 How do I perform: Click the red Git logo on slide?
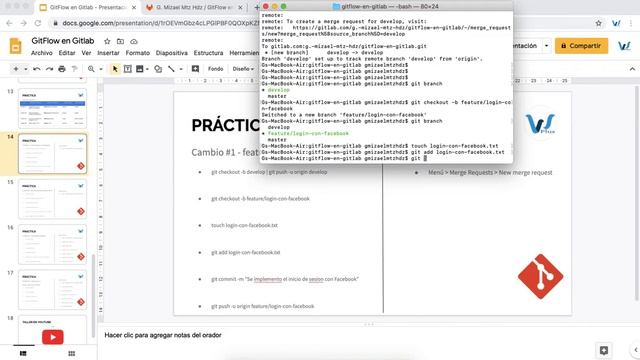point(540,276)
